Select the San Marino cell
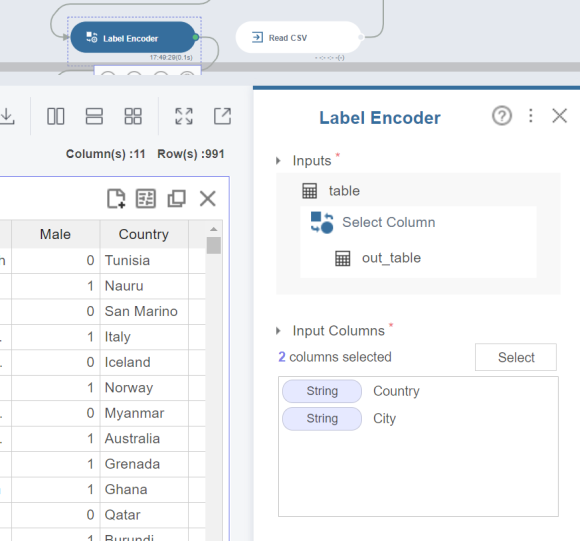This screenshot has height=541, width=580. coord(144,311)
